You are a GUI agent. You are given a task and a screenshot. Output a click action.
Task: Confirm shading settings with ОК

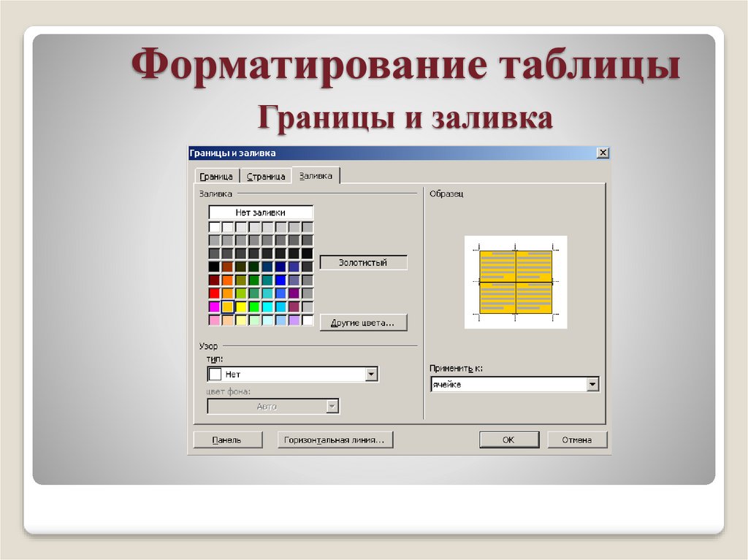point(509,440)
